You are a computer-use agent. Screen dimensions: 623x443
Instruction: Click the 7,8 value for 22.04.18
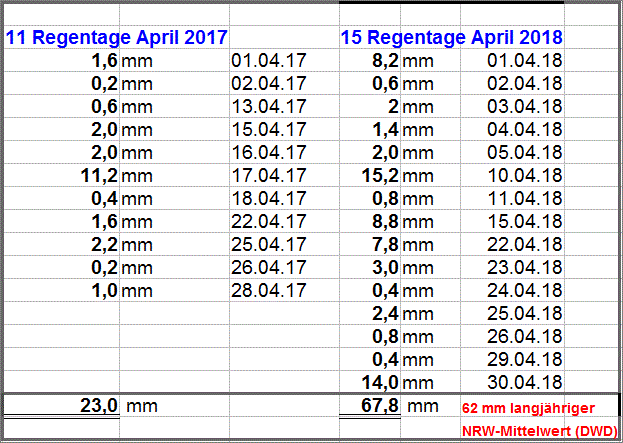tap(385, 245)
